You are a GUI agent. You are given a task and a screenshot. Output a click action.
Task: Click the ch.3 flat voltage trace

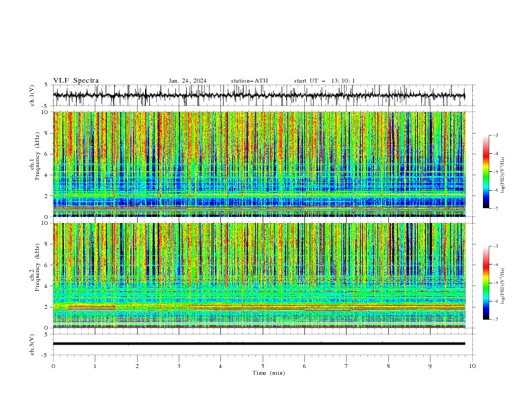(259, 344)
